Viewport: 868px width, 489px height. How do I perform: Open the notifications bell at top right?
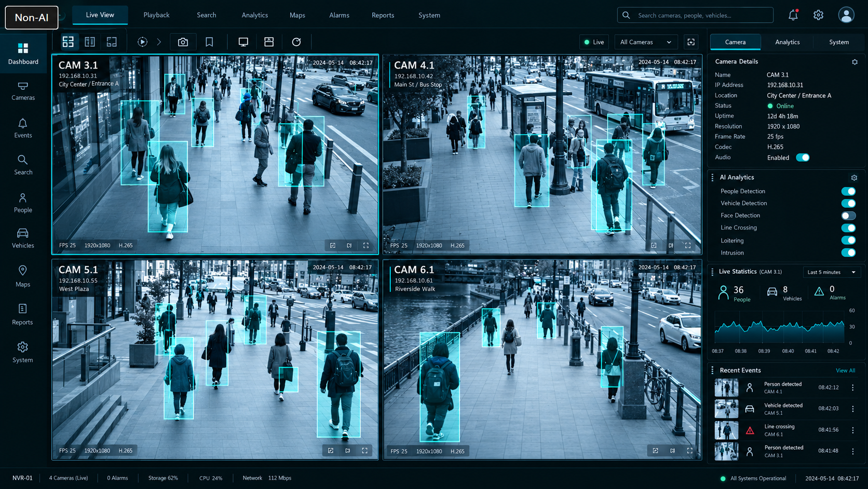pos(793,15)
